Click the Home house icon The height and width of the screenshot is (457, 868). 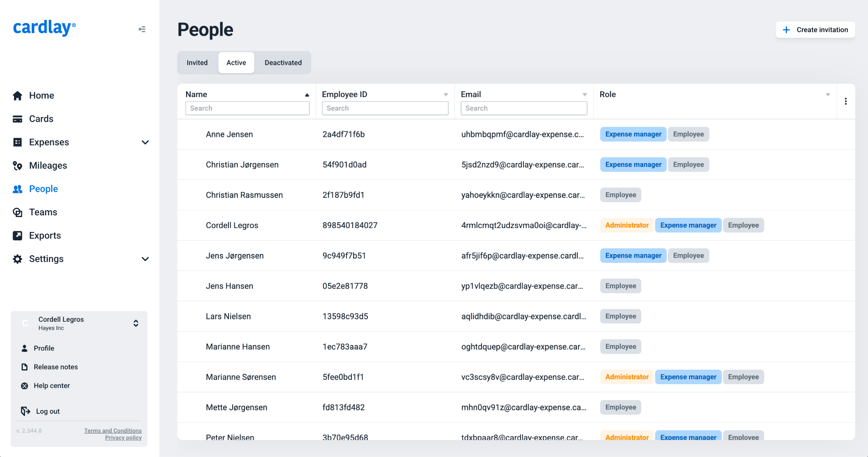(x=17, y=95)
